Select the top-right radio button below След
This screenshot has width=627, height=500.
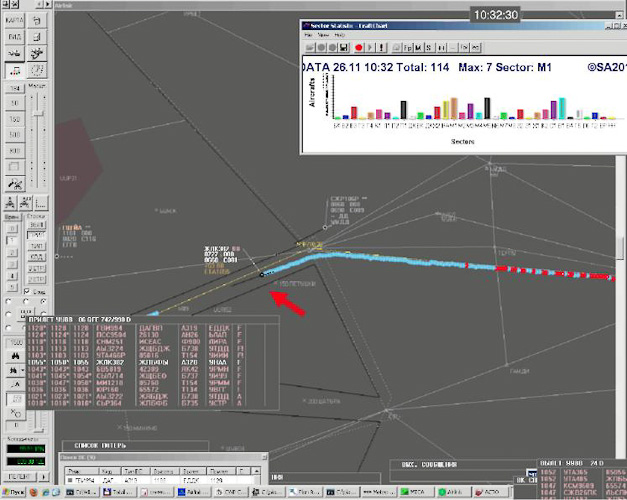click(x=43, y=301)
